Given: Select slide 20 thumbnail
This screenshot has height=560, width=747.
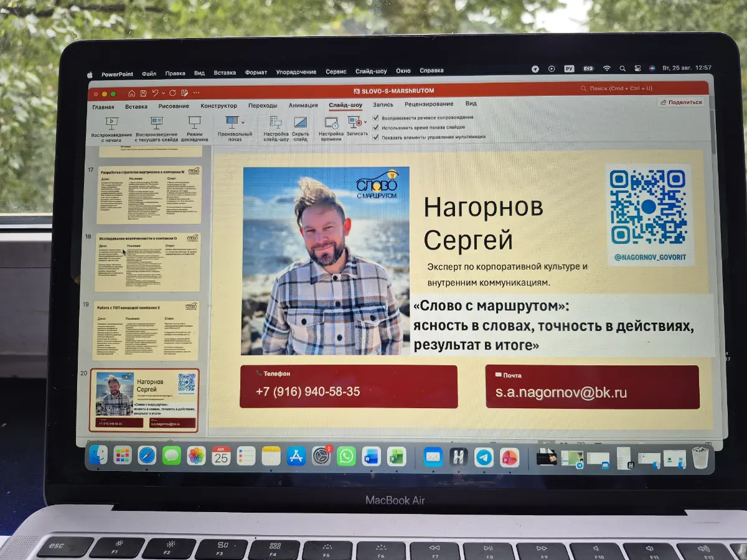Looking at the screenshot, I should 144,400.
